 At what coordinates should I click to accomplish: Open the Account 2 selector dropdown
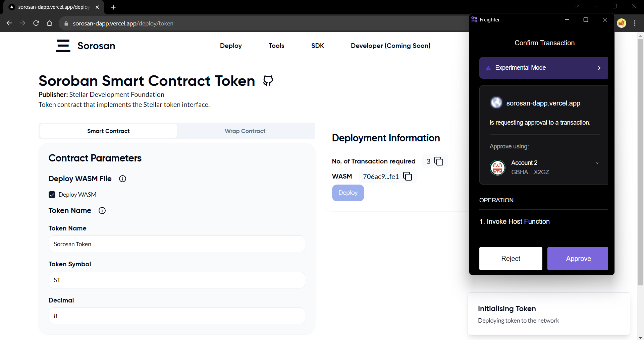pos(597,163)
